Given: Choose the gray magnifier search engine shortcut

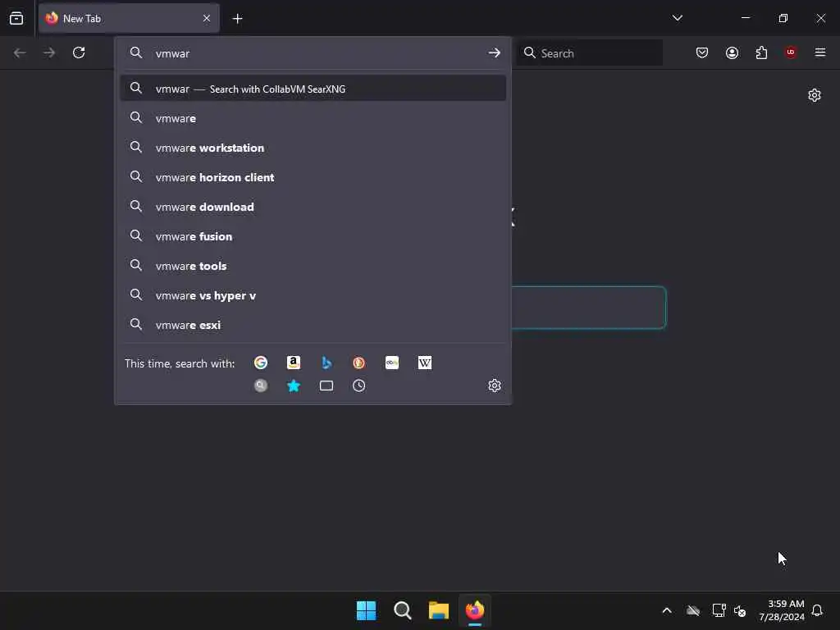Looking at the screenshot, I should pyautogui.click(x=260, y=386).
